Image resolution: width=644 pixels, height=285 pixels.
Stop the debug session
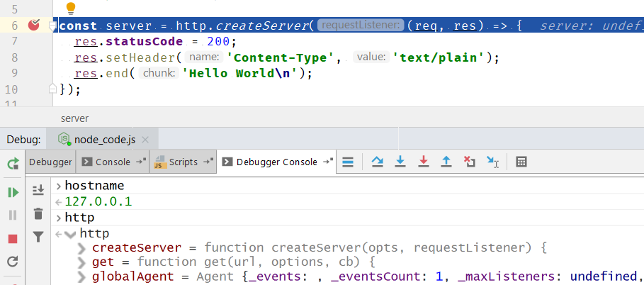(13, 239)
